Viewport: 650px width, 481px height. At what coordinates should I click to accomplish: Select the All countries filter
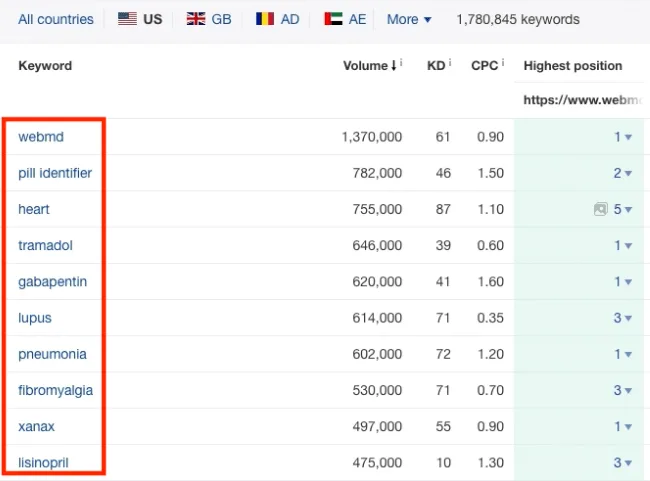click(x=56, y=19)
